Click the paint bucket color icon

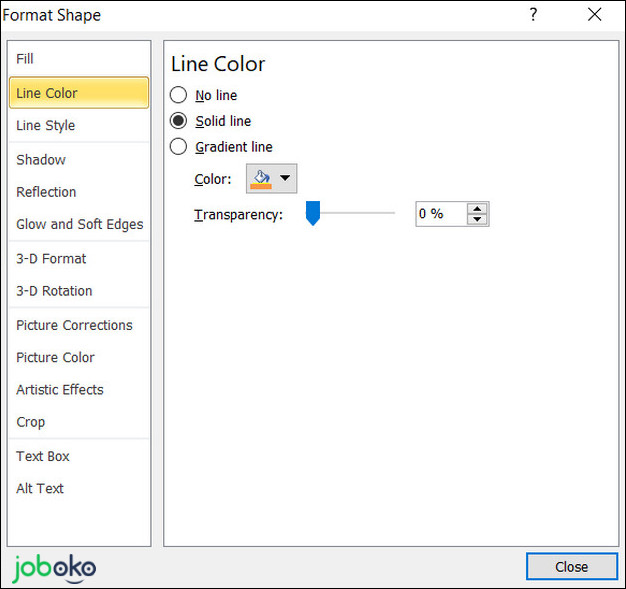262,179
